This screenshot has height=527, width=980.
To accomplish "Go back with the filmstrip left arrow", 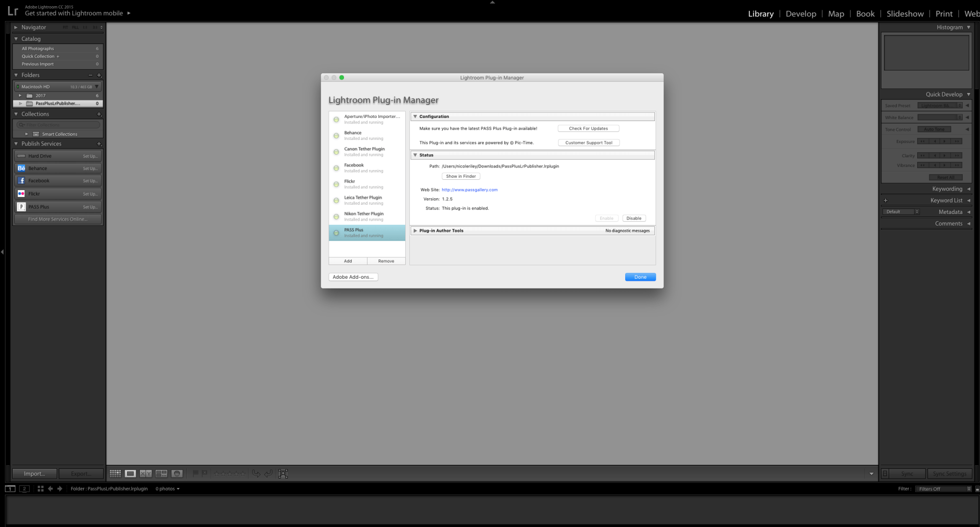I will (x=50, y=489).
